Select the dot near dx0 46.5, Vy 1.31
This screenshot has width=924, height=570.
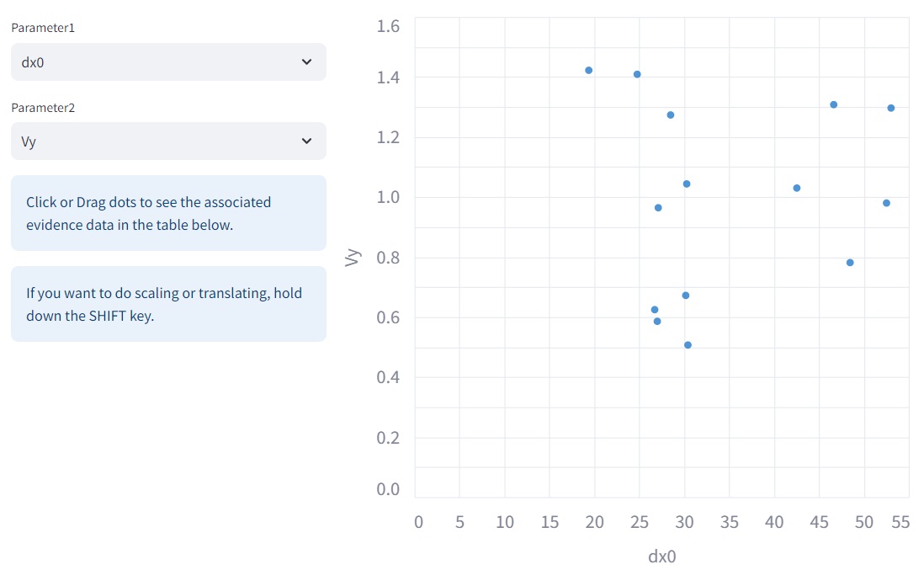[x=833, y=104]
